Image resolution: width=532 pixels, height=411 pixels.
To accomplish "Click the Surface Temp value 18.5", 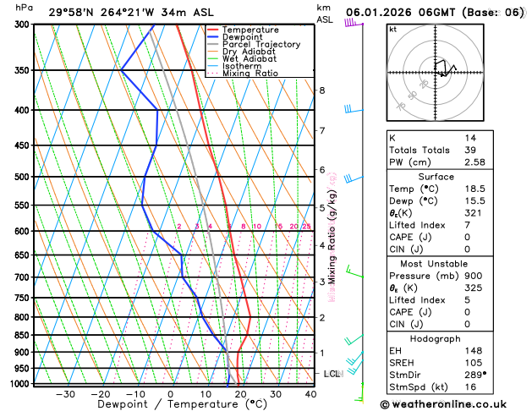I will click(x=474, y=189).
